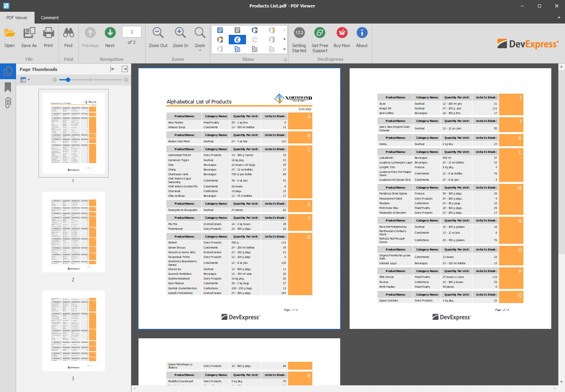Image resolution: width=565 pixels, height=392 pixels.
Task: Click the thumbnail size slider handle
Action: tap(68, 80)
